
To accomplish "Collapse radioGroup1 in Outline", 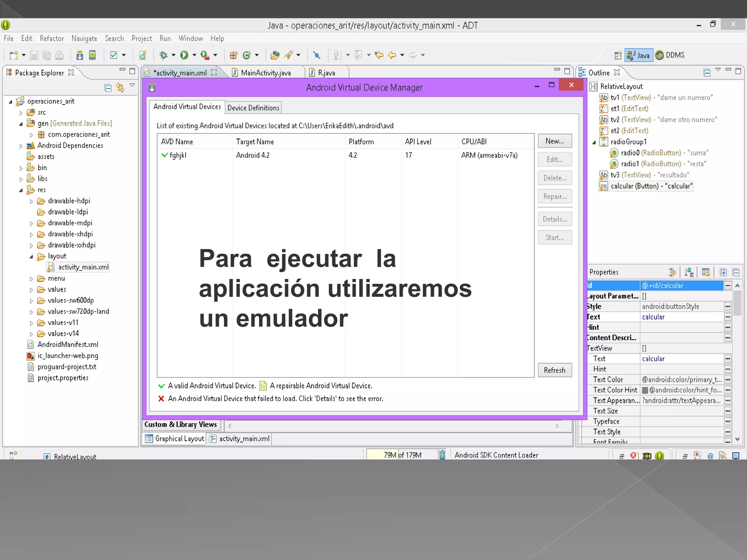I will tap(594, 142).
